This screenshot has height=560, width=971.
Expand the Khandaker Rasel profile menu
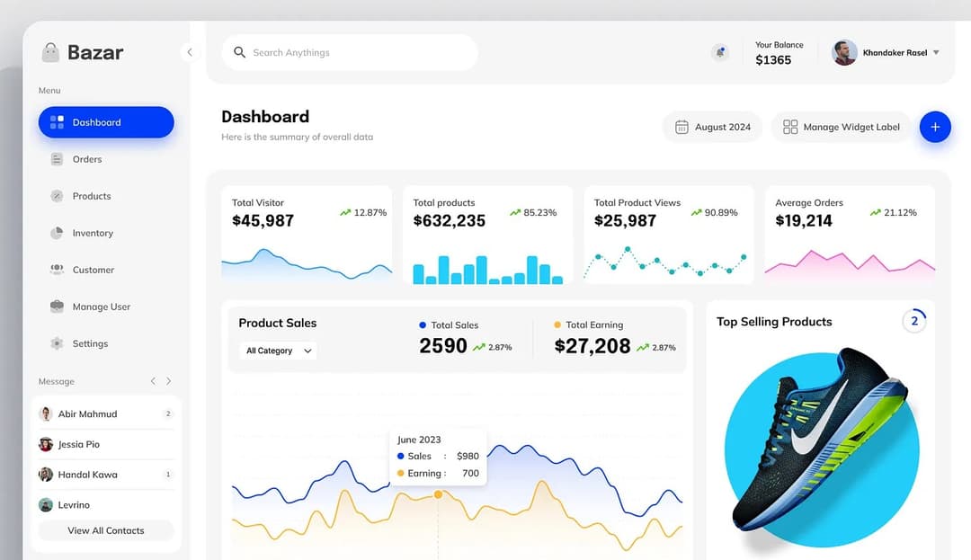(938, 52)
